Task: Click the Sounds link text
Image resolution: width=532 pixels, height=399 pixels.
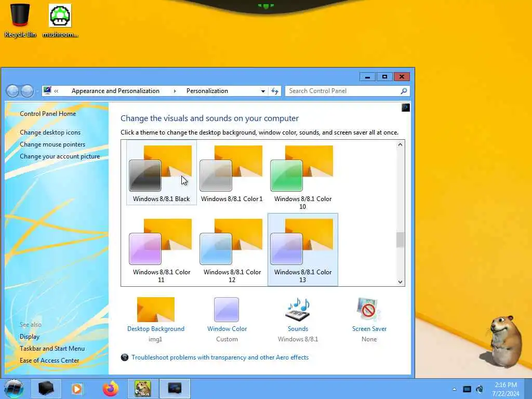Action: click(x=298, y=329)
